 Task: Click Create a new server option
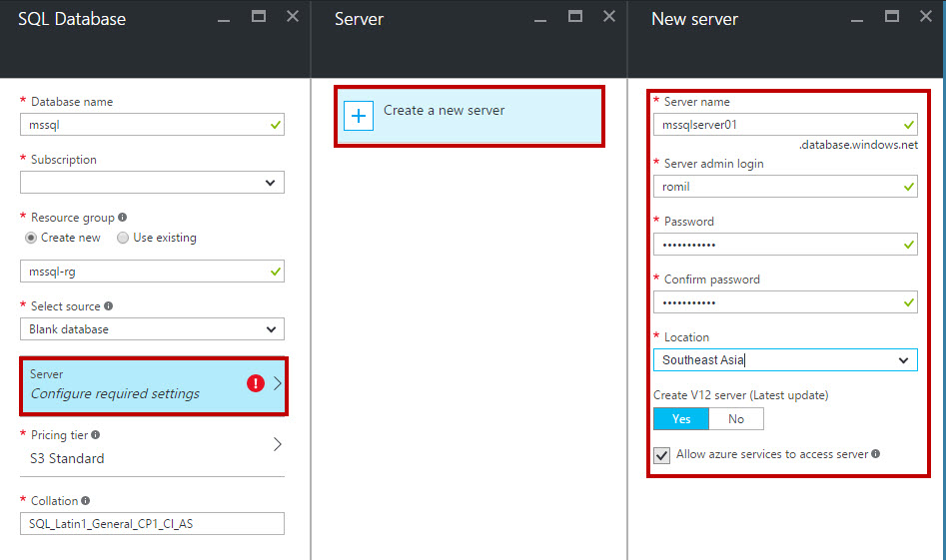click(470, 116)
